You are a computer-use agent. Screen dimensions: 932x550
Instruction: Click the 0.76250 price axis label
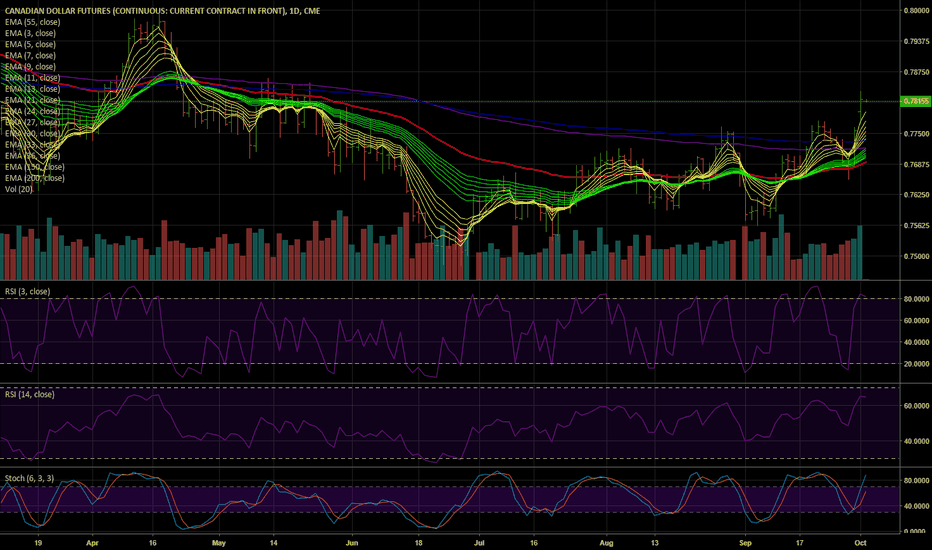(917, 194)
